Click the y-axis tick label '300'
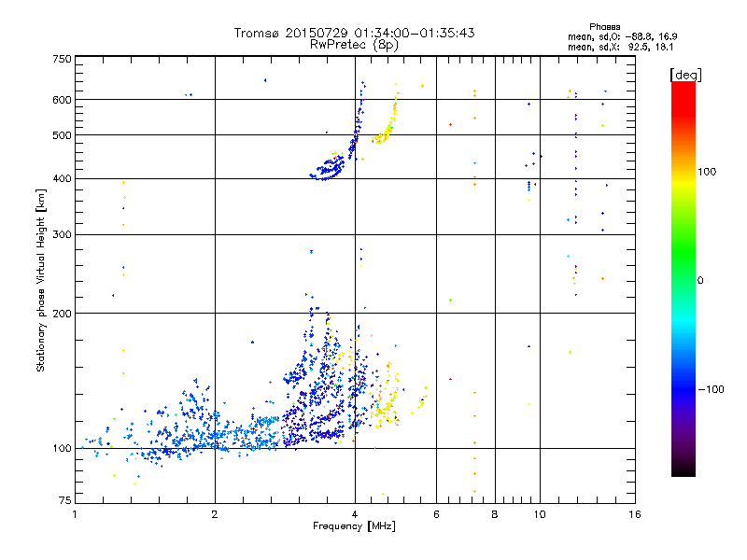Viewport: 747px width, 560px height. coord(62,235)
